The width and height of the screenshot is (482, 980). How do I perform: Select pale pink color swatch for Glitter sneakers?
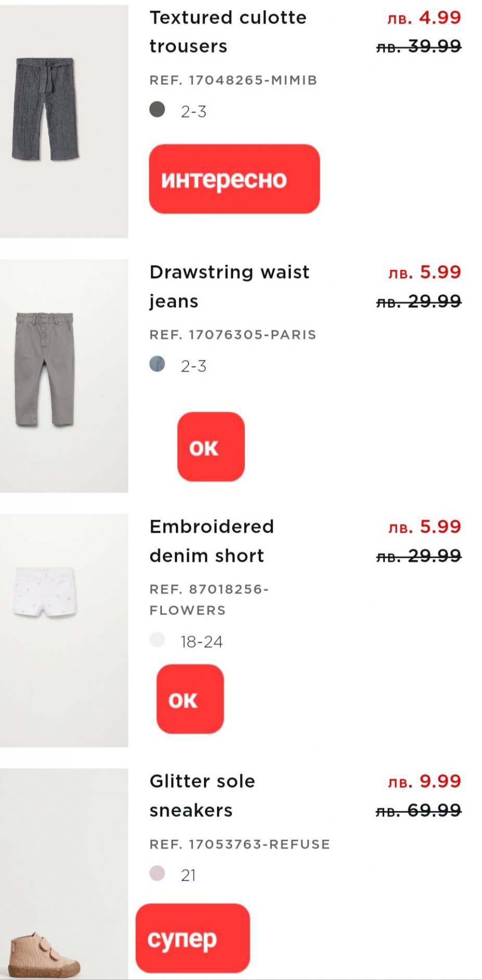157,873
